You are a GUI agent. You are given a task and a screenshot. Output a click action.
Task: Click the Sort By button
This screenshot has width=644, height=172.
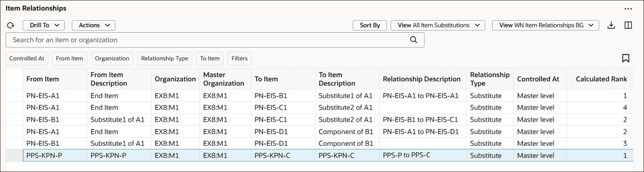[370, 25]
